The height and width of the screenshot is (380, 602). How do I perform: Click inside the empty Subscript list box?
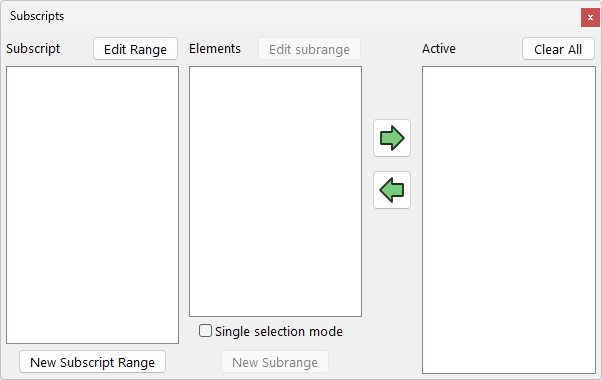click(93, 205)
